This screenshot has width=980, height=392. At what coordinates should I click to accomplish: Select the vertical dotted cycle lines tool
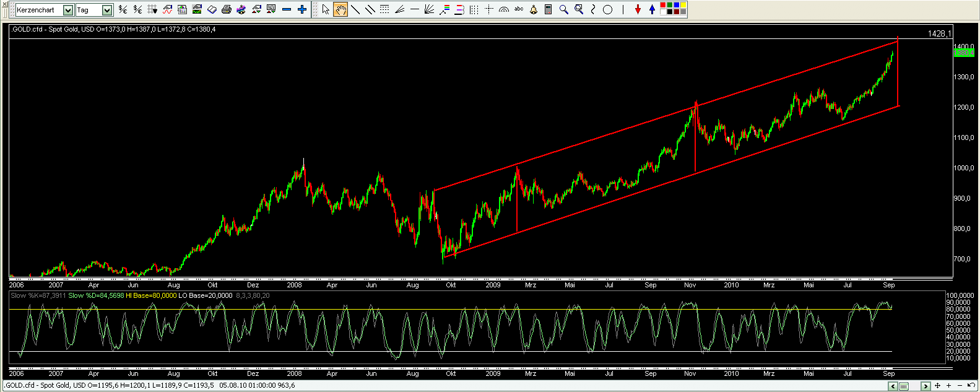click(474, 9)
